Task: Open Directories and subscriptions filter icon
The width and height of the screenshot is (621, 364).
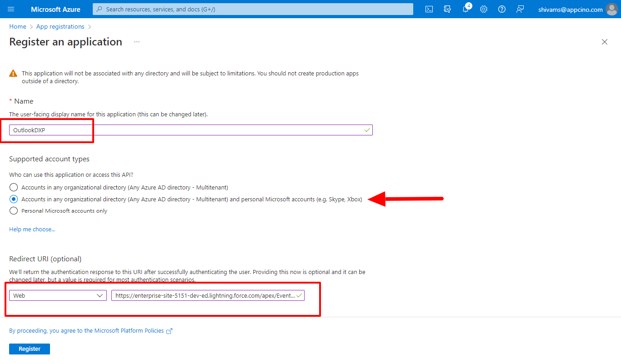Action: click(447, 9)
